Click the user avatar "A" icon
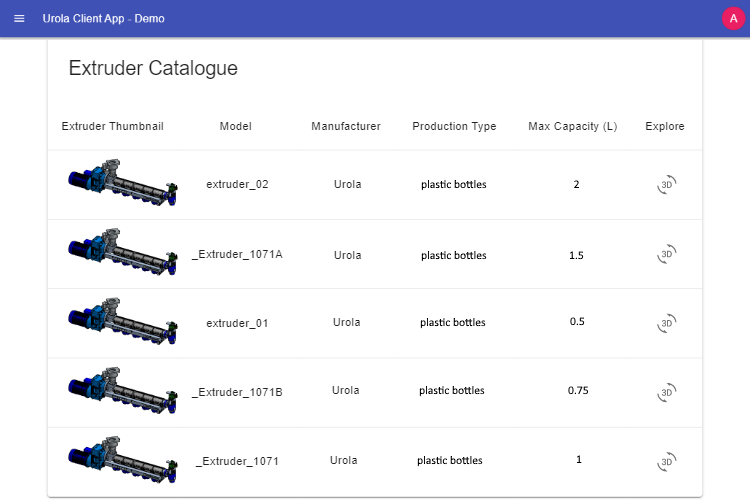The image size is (750, 500). [x=732, y=19]
